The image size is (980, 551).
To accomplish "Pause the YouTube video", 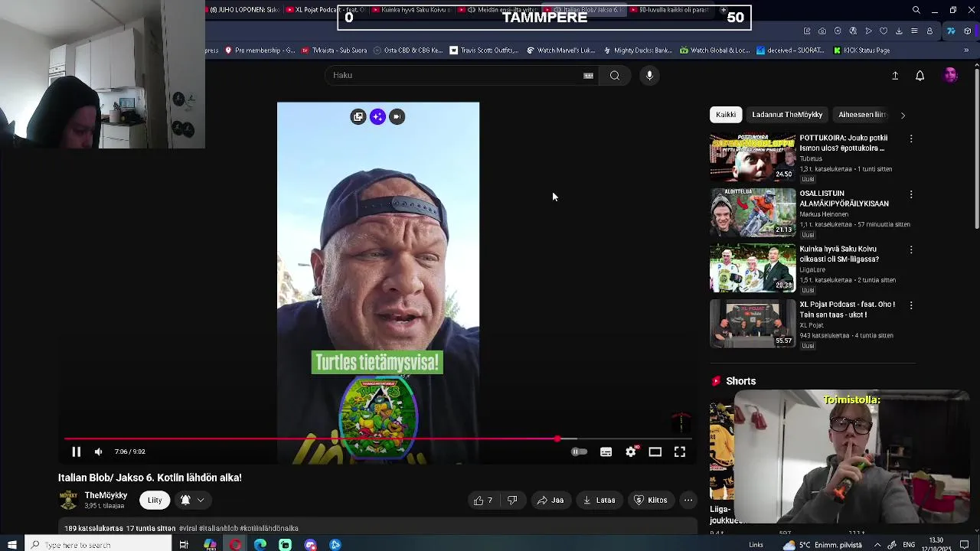I will 76,452.
